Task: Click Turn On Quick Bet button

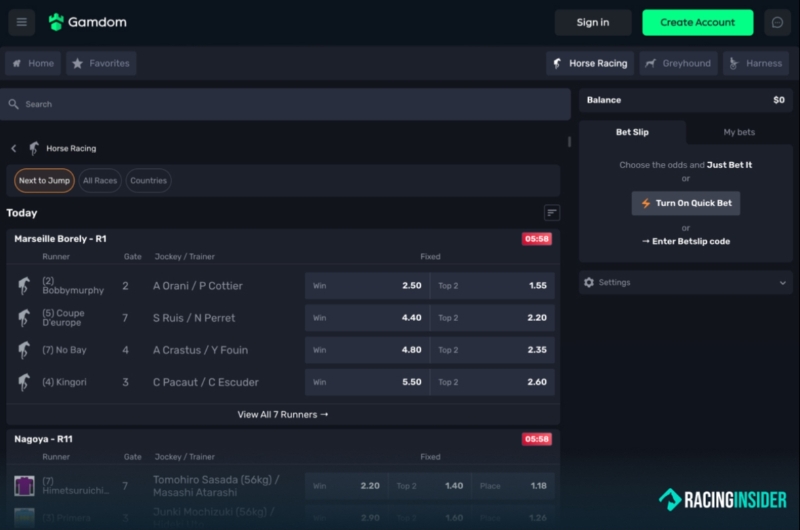Action: [686, 203]
